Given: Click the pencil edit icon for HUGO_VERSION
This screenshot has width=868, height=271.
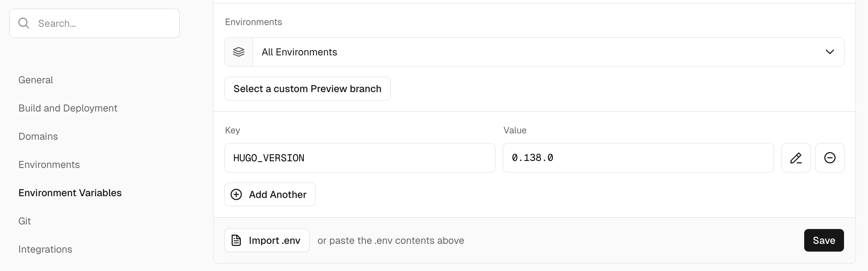Looking at the screenshot, I should 796,158.
